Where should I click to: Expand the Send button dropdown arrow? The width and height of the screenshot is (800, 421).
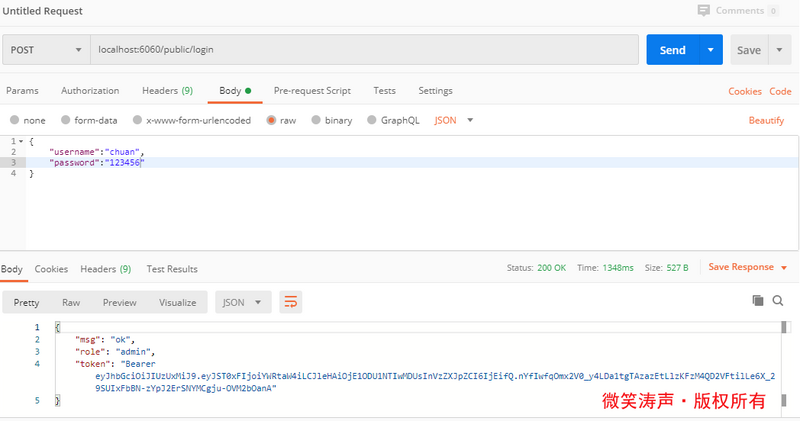coord(710,50)
